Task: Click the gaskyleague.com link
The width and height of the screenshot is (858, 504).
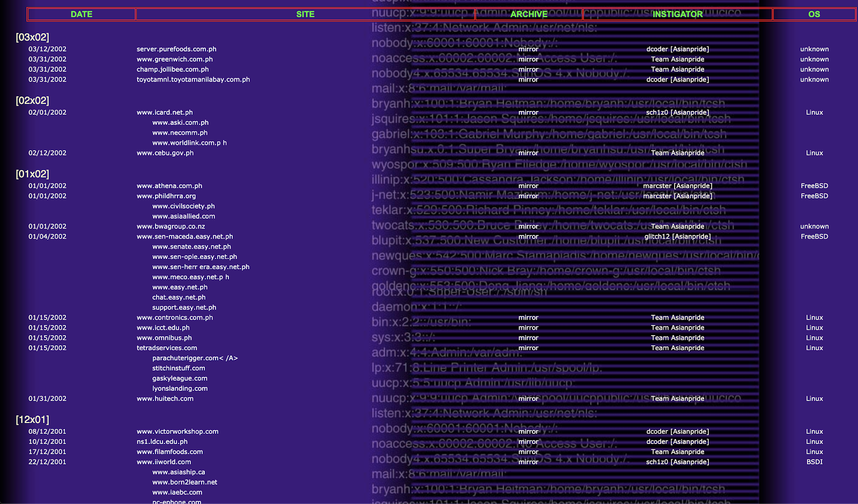Action: (x=180, y=379)
